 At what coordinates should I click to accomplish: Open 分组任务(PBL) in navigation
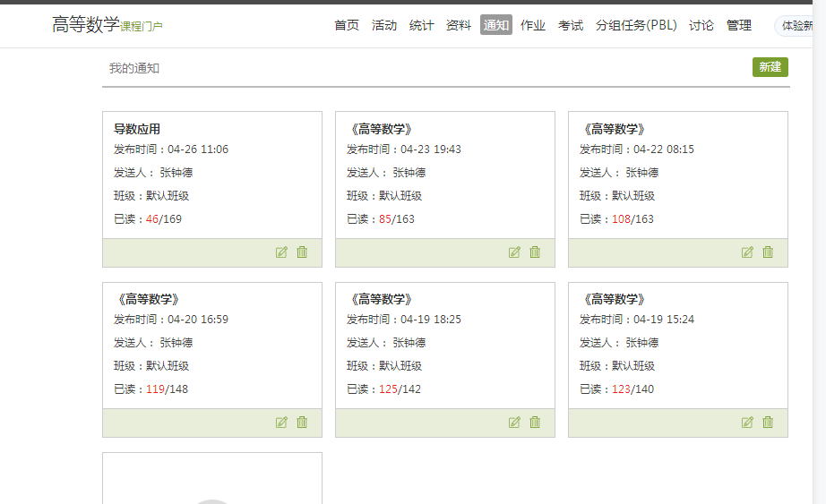[636, 25]
